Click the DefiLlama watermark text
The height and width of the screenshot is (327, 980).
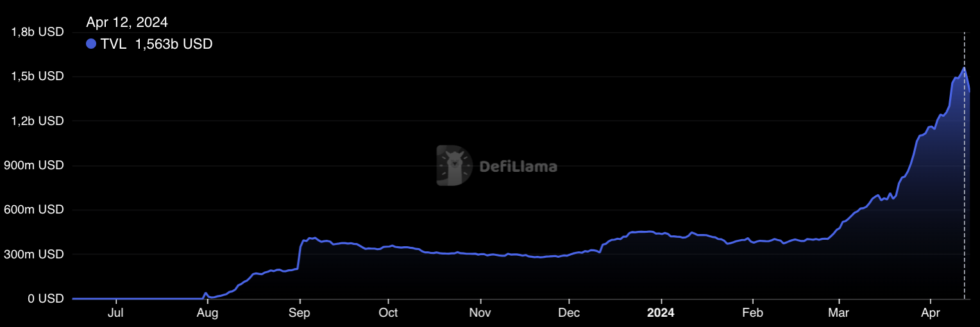tap(518, 167)
